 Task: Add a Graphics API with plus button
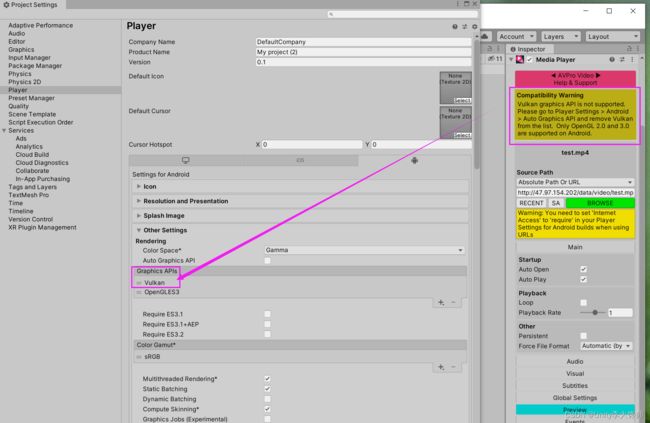pyautogui.click(x=441, y=302)
